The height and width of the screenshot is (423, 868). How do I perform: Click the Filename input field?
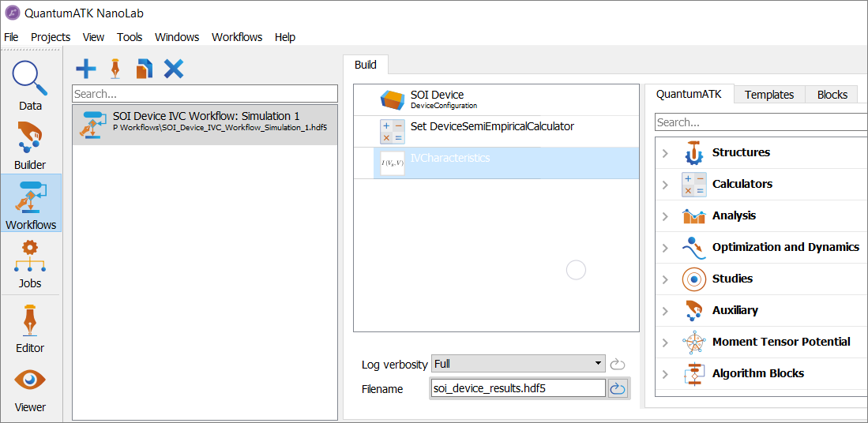(x=518, y=389)
